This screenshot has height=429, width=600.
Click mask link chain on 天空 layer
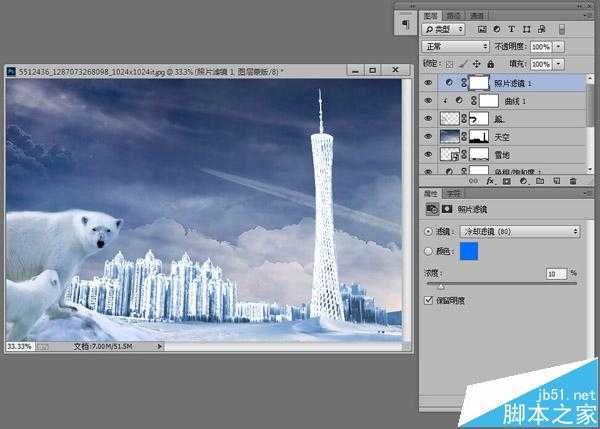pyautogui.click(x=464, y=136)
